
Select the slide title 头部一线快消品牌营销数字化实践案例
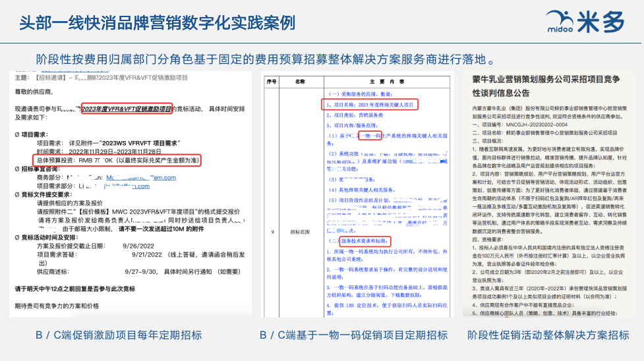pyautogui.click(x=158, y=22)
